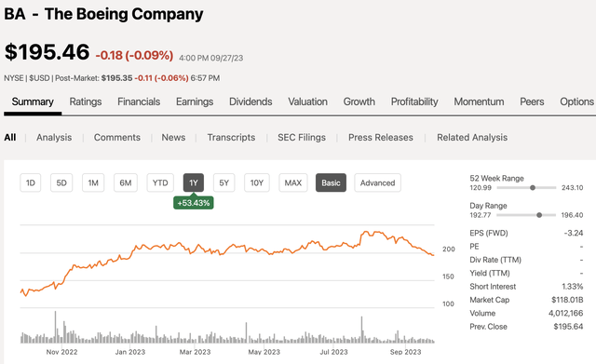Click the orange price line peak in the chart

pos(366,232)
